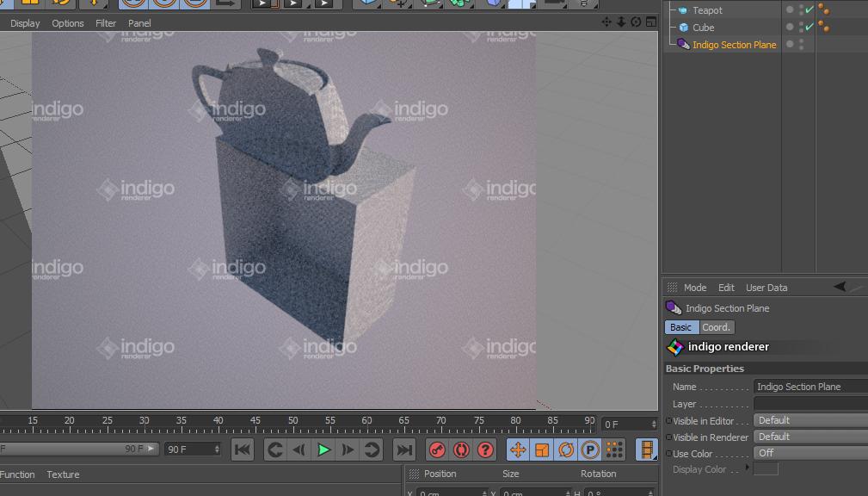Click the Name input field
This screenshot has width=868, height=496.
pyautogui.click(x=810, y=387)
